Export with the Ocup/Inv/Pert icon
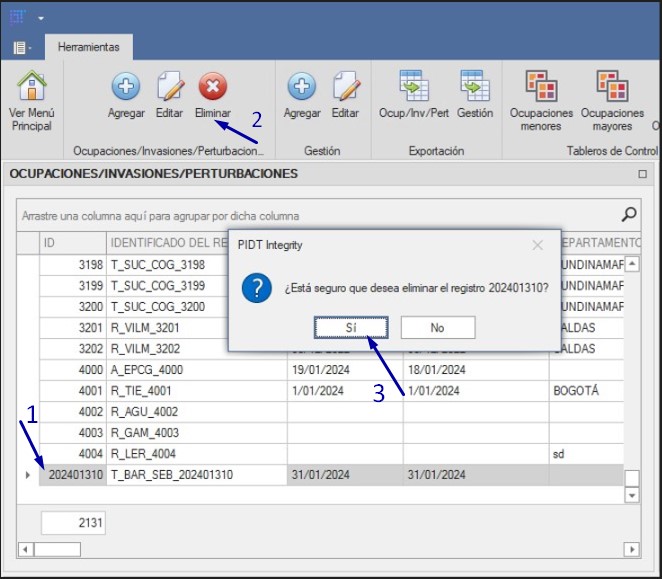Image resolution: width=662 pixels, height=579 pixels. pos(413,88)
